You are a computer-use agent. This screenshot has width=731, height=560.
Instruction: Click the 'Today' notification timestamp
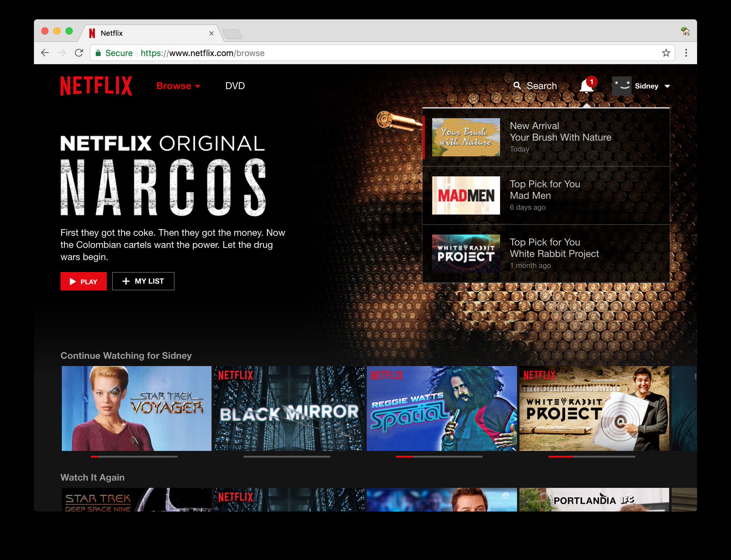pyautogui.click(x=519, y=149)
